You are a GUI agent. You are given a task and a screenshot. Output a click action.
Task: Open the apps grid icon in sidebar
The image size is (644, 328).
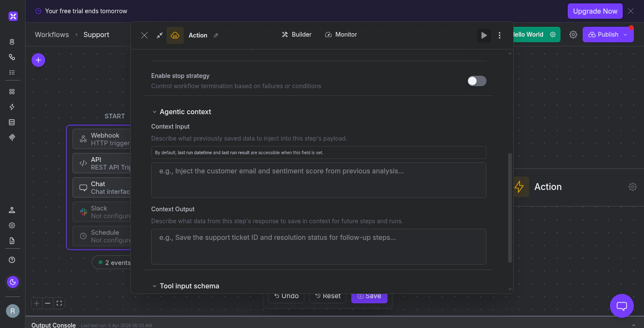12,92
